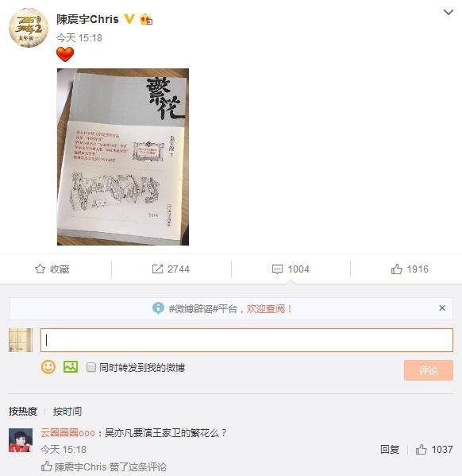Image resolution: width=462 pixels, height=476 pixels.
Task: Open 陳震宇Chris profile avatar
Action: point(29,28)
